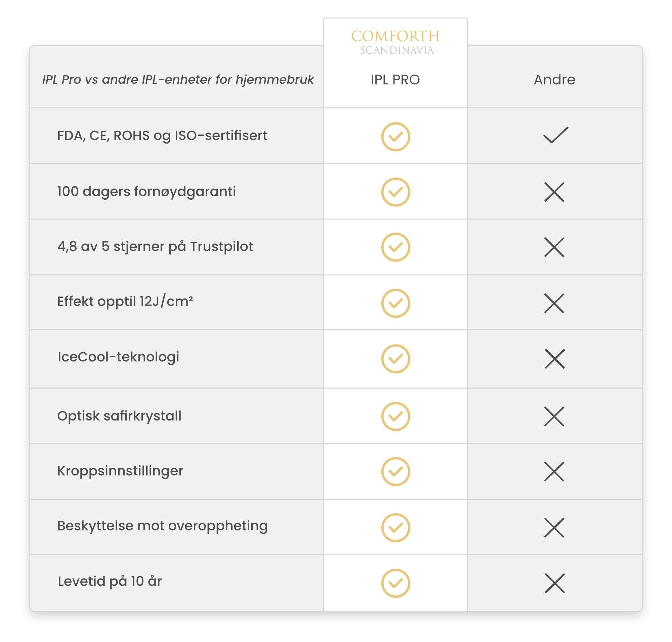Click the gold checkmark in Trustpilot row
The image size is (672, 642).
(395, 247)
